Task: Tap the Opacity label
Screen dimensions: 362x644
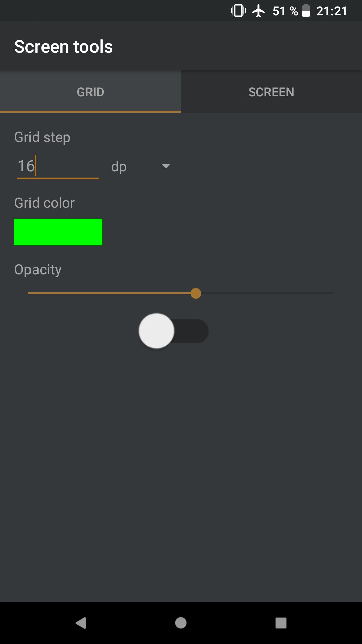Action: 38,269
